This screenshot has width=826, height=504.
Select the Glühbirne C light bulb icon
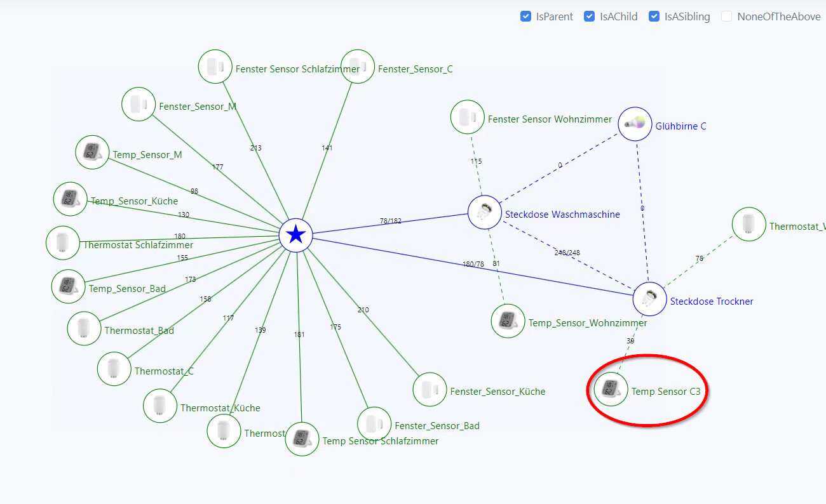pos(635,123)
